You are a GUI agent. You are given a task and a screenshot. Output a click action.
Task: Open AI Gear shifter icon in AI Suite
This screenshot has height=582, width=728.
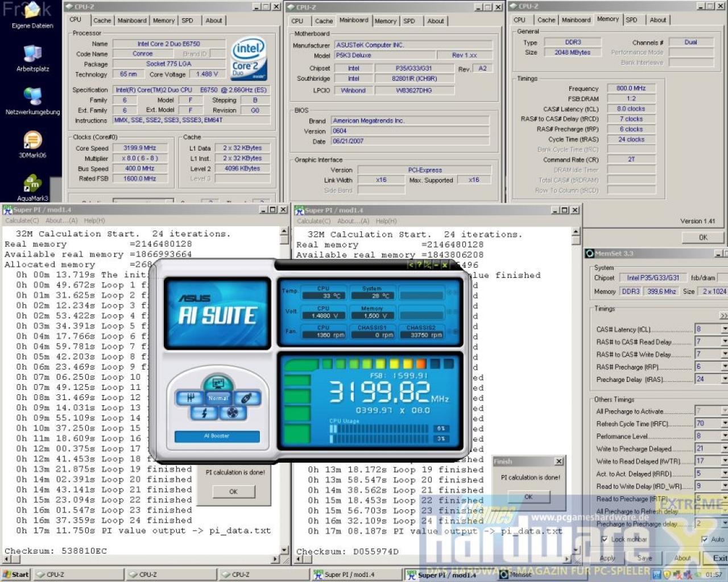191,398
